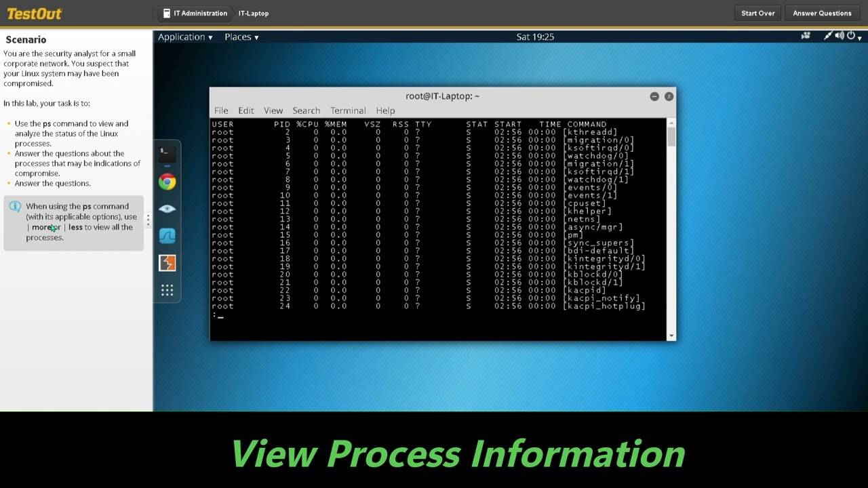This screenshot has width=868, height=488.
Task: Launch Google Chrome from the dock
Action: pyautogui.click(x=167, y=182)
